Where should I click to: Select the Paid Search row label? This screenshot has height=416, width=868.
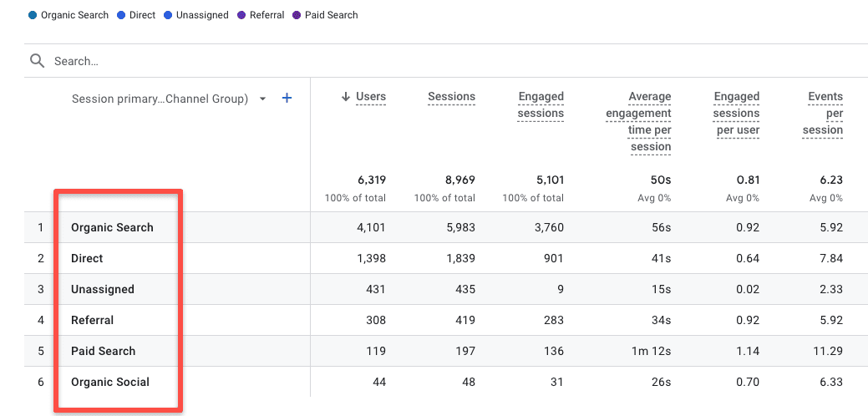coord(103,351)
